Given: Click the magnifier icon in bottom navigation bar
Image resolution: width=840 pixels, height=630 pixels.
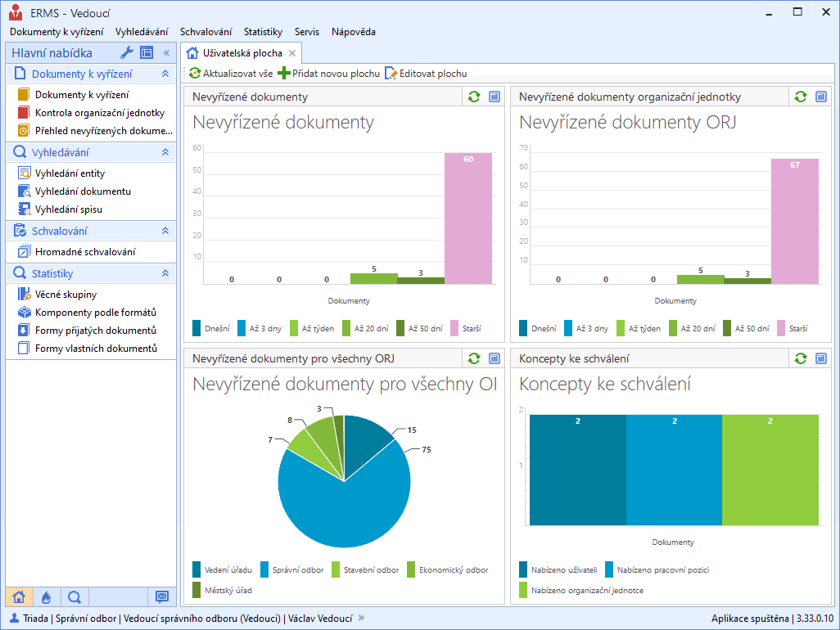Looking at the screenshot, I should click(74, 597).
